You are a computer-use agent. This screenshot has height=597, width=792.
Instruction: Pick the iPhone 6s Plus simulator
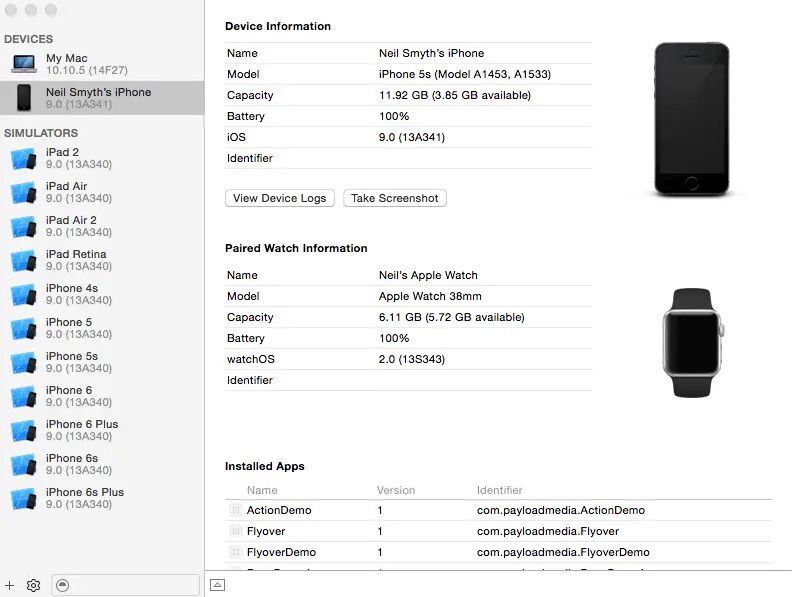[x=84, y=498]
